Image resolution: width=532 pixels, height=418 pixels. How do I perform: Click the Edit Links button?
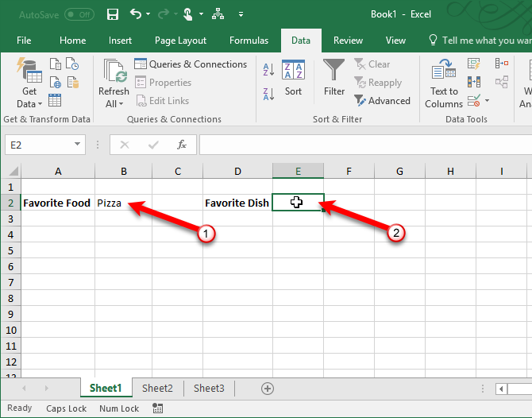162,101
